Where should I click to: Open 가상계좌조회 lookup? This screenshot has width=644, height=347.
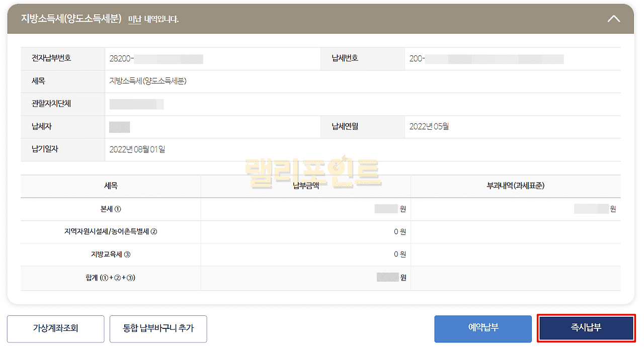[55, 328]
